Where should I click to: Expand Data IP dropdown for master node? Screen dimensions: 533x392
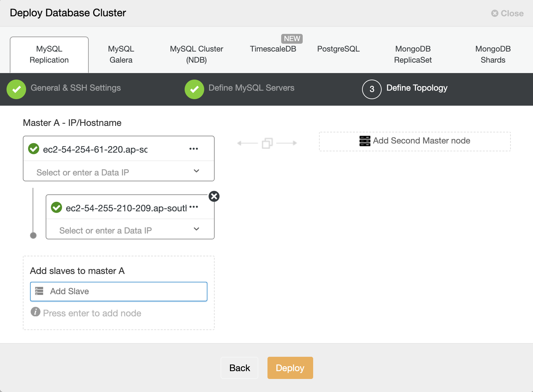point(196,171)
